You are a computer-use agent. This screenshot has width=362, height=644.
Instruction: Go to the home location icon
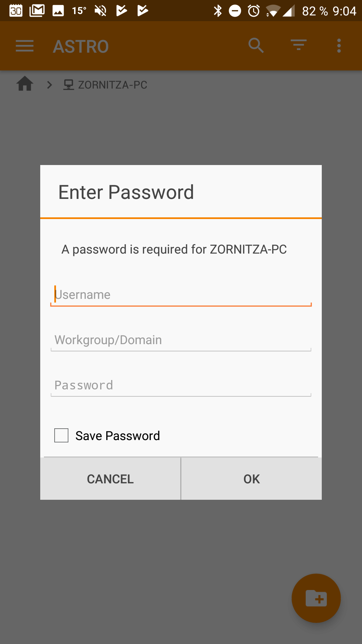25,84
